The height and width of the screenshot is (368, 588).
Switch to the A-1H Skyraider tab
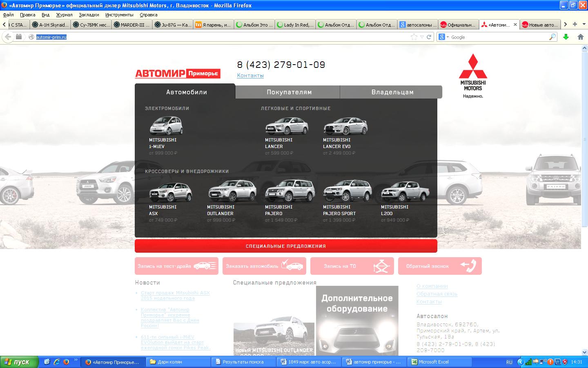pos(50,25)
